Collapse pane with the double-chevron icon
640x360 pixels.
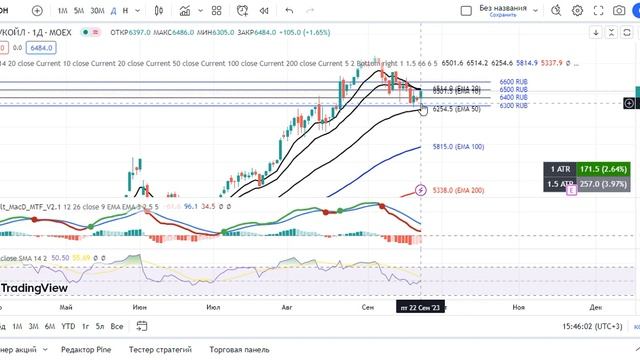point(611,33)
